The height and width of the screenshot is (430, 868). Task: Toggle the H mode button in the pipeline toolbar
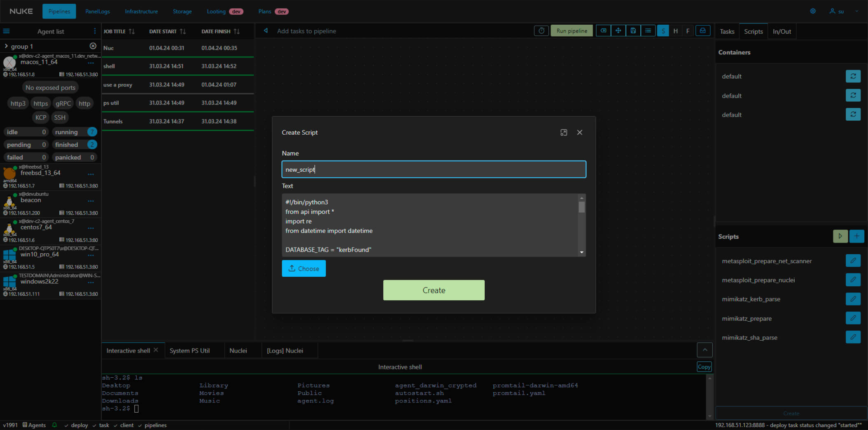675,31
